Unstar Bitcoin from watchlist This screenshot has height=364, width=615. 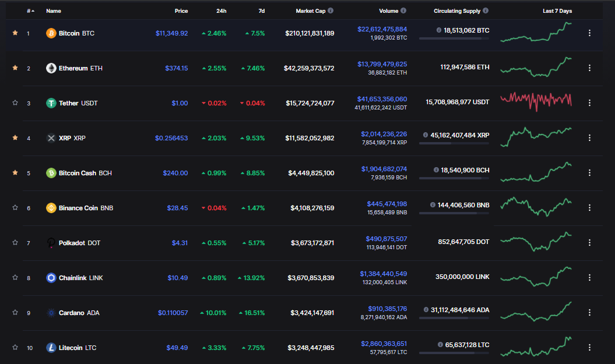(x=15, y=33)
